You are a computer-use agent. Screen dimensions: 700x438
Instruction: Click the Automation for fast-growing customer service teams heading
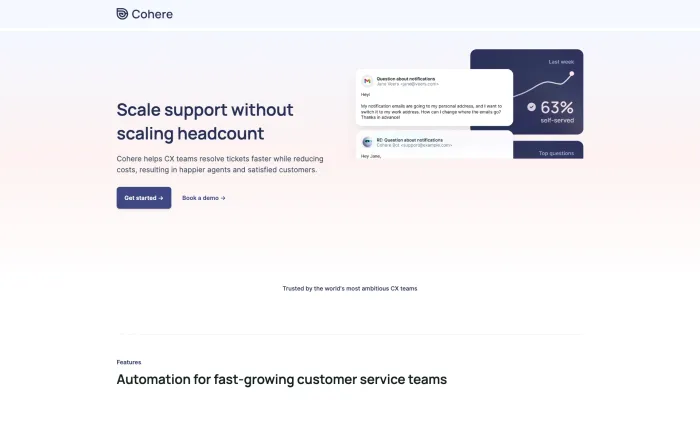(x=282, y=380)
